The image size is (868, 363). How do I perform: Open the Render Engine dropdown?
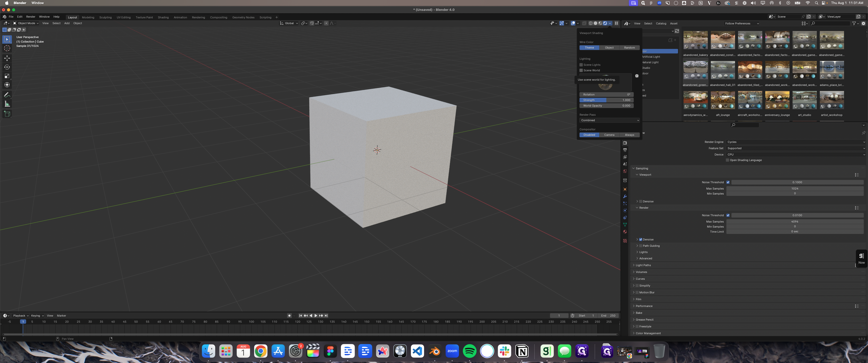pos(796,142)
